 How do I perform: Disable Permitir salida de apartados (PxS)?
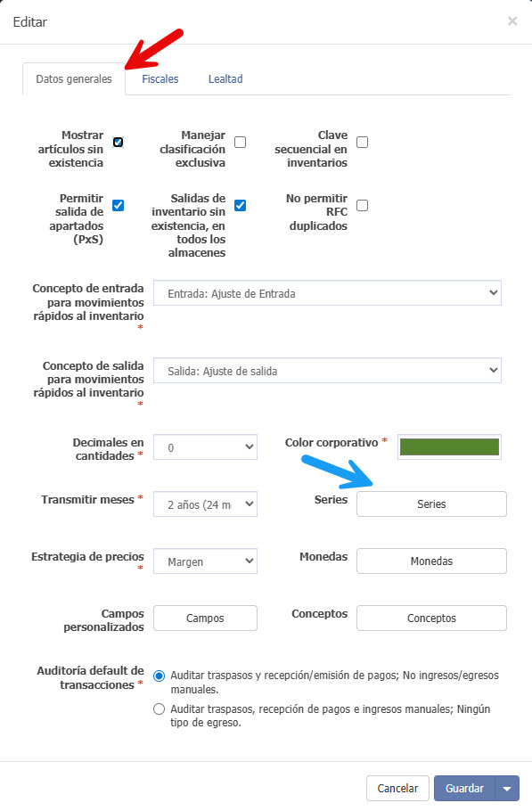click(117, 205)
